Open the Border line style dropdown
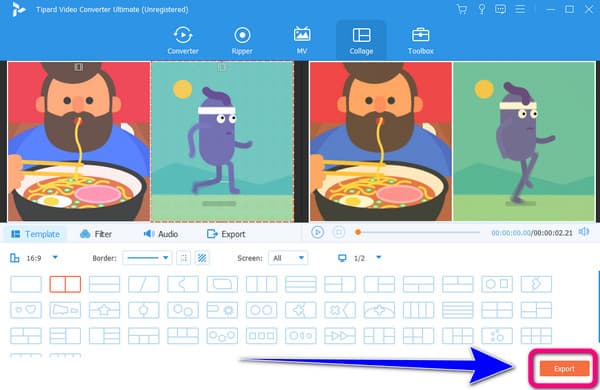Viewport: 600px width, 390px height. (x=147, y=258)
